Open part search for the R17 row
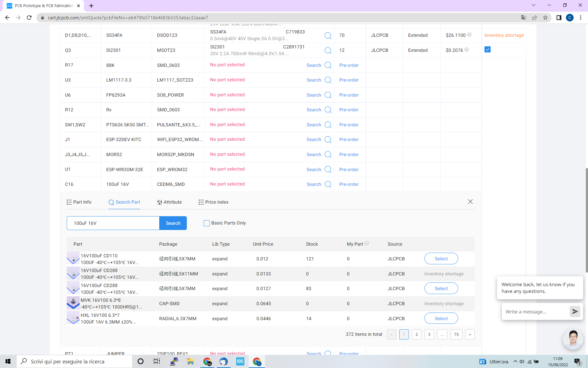 tap(314, 65)
